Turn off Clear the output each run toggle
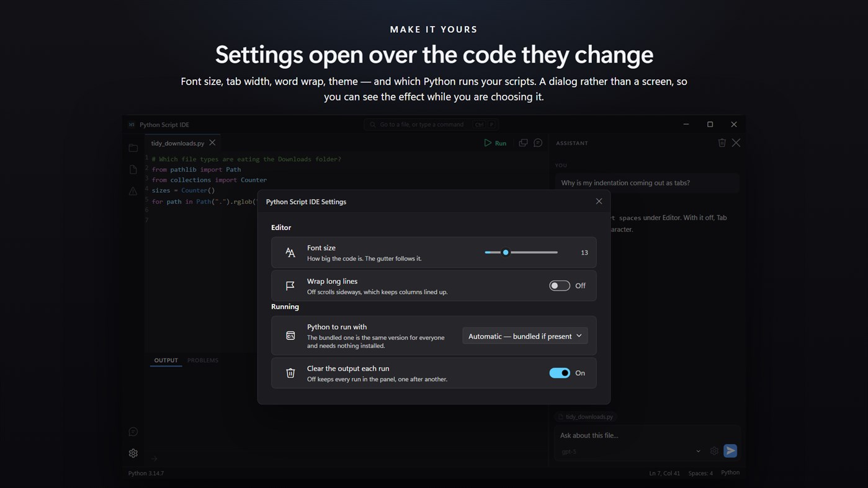The width and height of the screenshot is (868, 488). pos(560,373)
